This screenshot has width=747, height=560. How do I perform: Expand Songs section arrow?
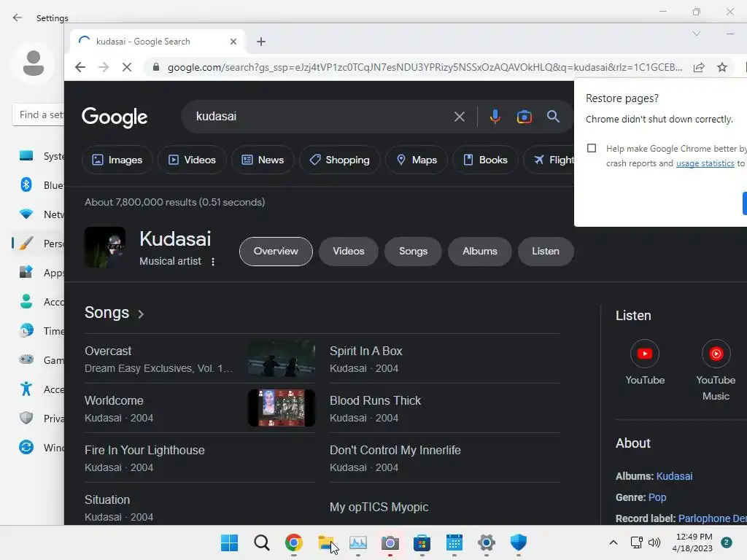click(x=141, y=314)
